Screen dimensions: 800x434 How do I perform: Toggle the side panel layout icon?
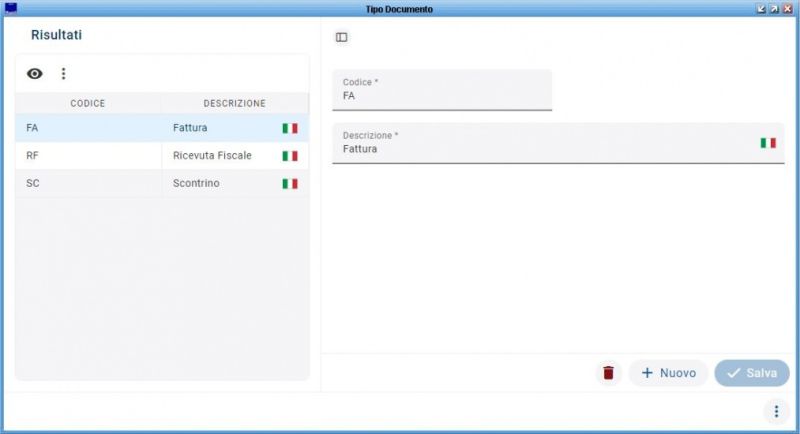341,37
